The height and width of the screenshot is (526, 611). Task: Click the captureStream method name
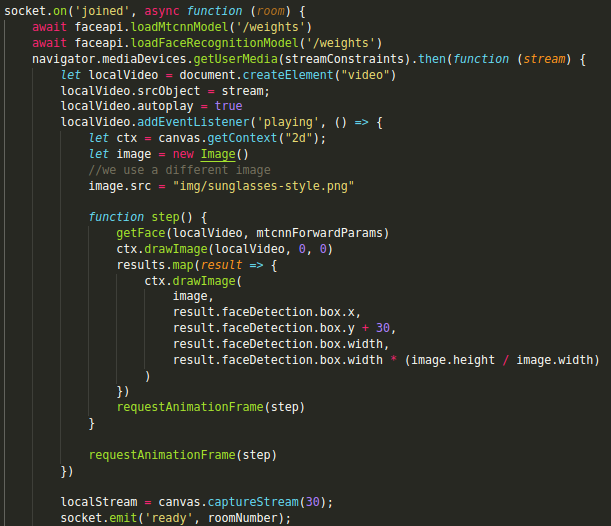[x=243, y=502]
